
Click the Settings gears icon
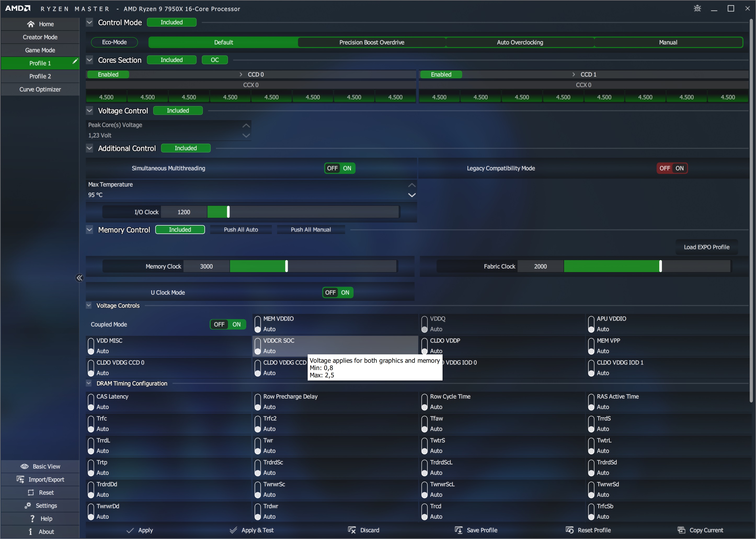point(27,506)
